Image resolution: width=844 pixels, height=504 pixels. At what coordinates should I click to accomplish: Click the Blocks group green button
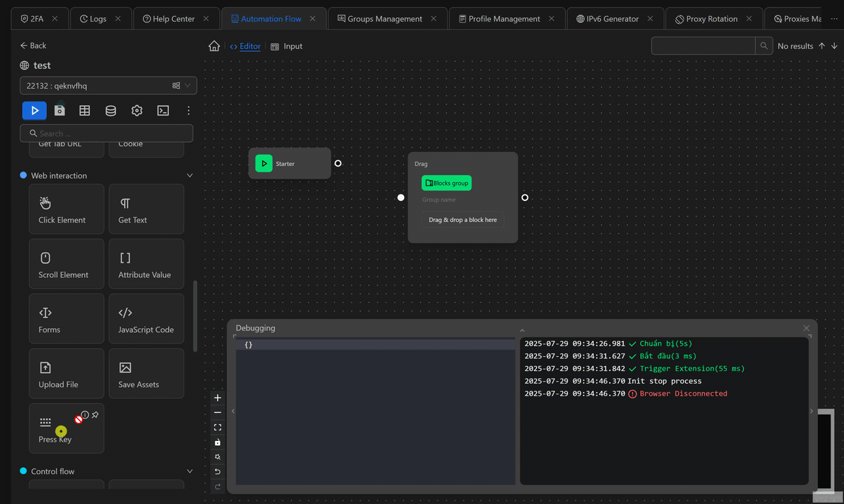pyautogui.click(x=447, y=183)
